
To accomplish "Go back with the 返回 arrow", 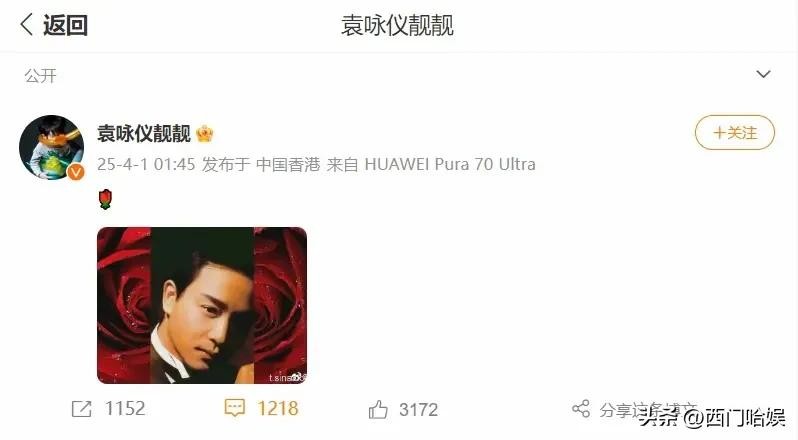I will tap(26, 24).
